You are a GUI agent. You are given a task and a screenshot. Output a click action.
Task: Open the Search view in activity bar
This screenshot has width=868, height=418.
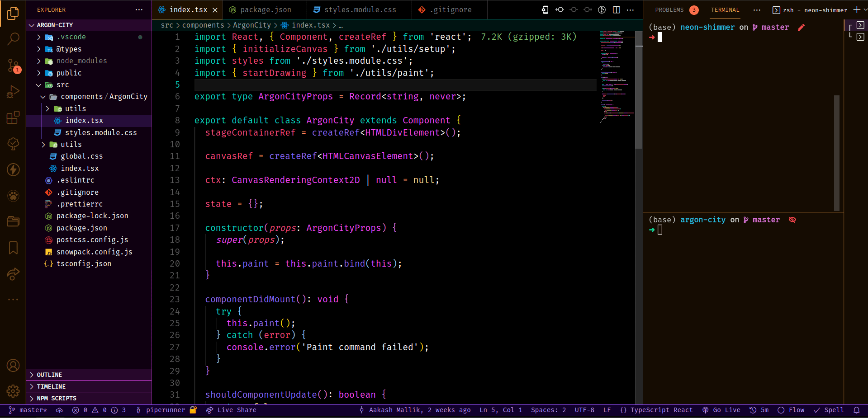(x=13, y=39)
